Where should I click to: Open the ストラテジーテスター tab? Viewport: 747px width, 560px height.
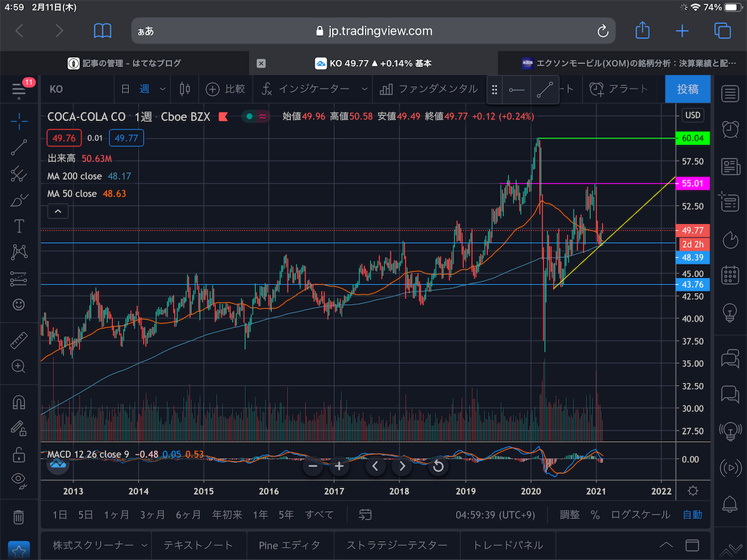click(397, 545)
